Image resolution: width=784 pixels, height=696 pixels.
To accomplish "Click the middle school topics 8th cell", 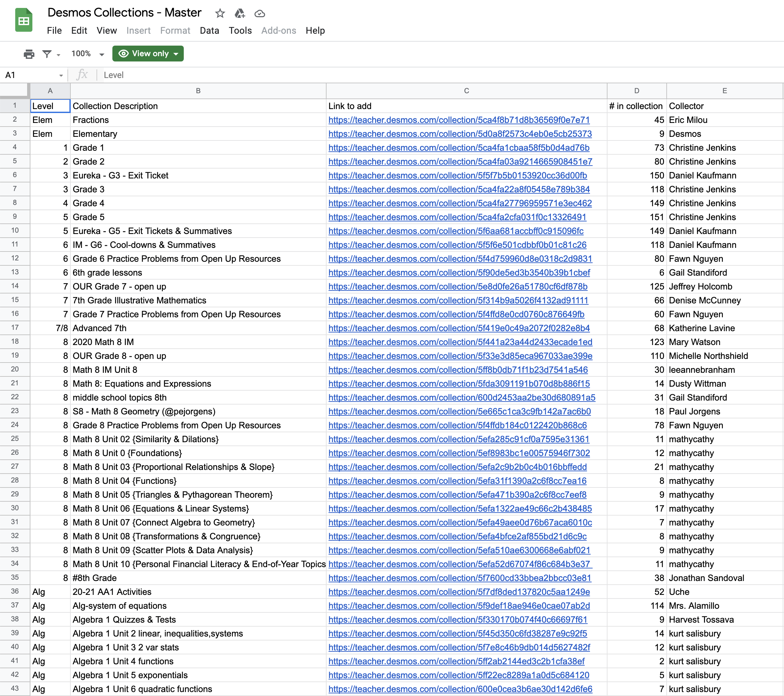I will 198,398.
